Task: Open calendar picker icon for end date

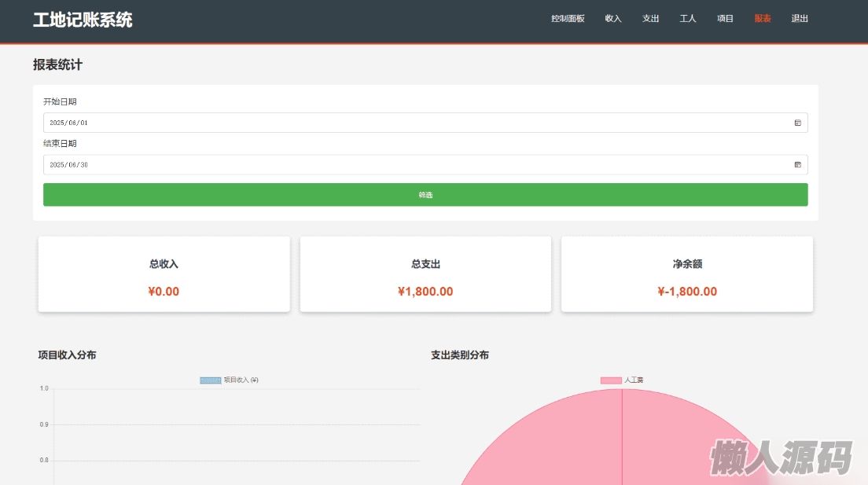Action: click(797, 165)
